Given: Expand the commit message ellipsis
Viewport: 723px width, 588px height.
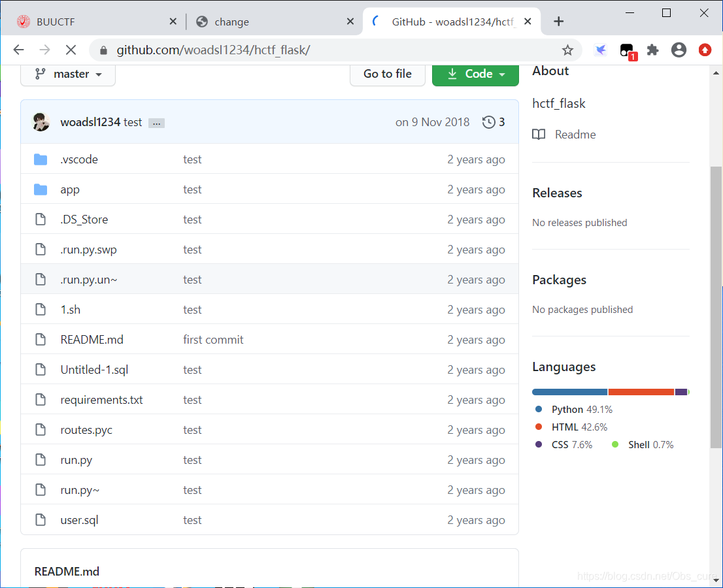Looking at the screenshot, I should point(156,123).
